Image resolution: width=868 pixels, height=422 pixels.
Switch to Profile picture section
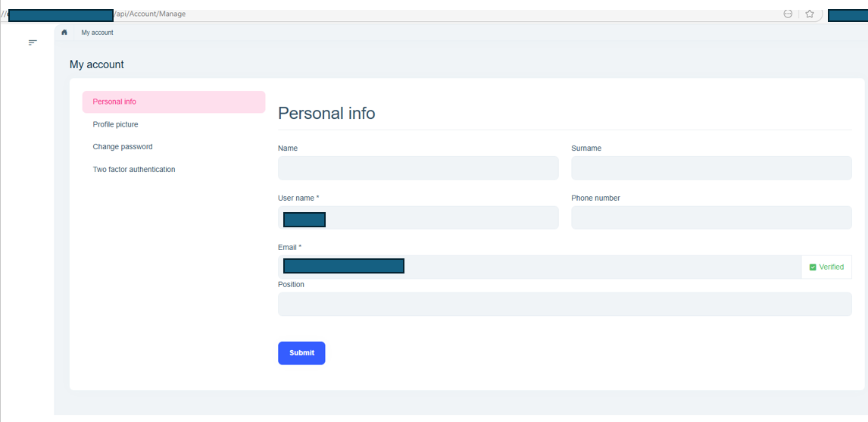pyautogui.click(x=116, y=124)
